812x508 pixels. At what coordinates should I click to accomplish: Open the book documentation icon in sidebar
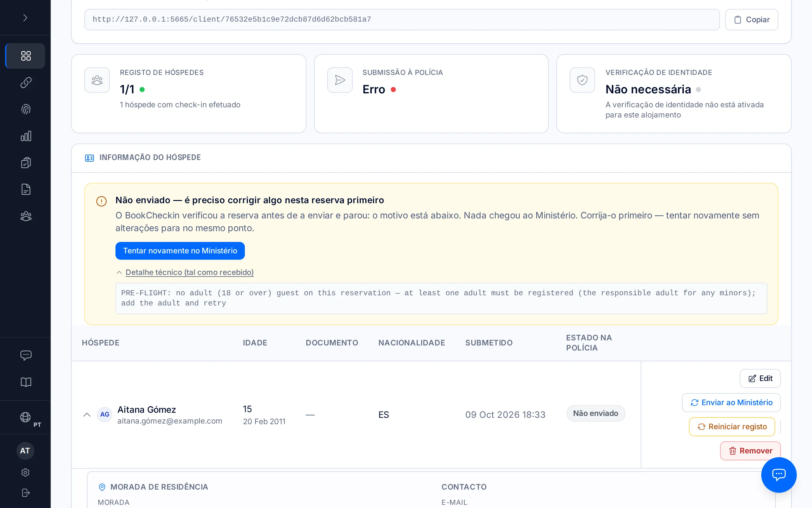25,382
